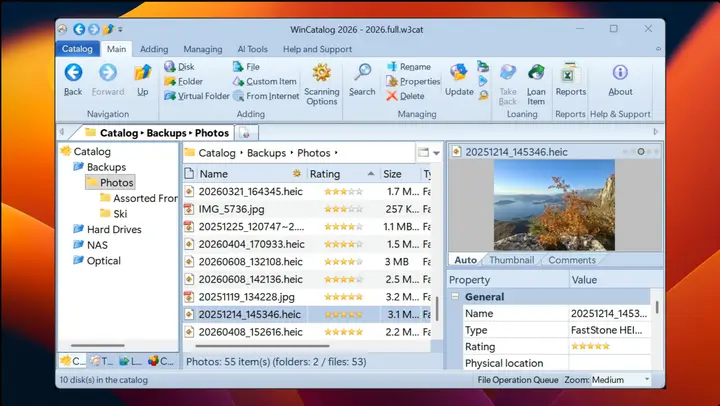Click scroll tabs left arrow
This screenshot has width=720, height=406.
point(62,132)
